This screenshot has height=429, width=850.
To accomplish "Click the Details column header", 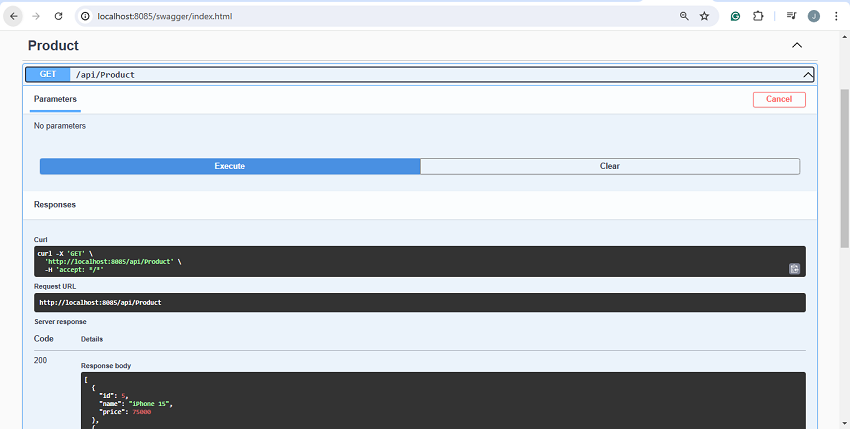I will [x=92, y=339].
